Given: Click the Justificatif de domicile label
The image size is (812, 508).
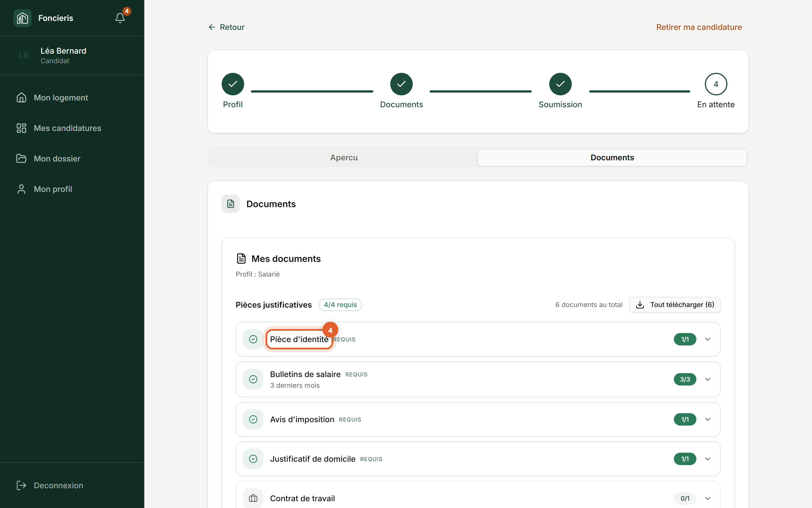Looking at the screenshot, I should pos(313,459).
